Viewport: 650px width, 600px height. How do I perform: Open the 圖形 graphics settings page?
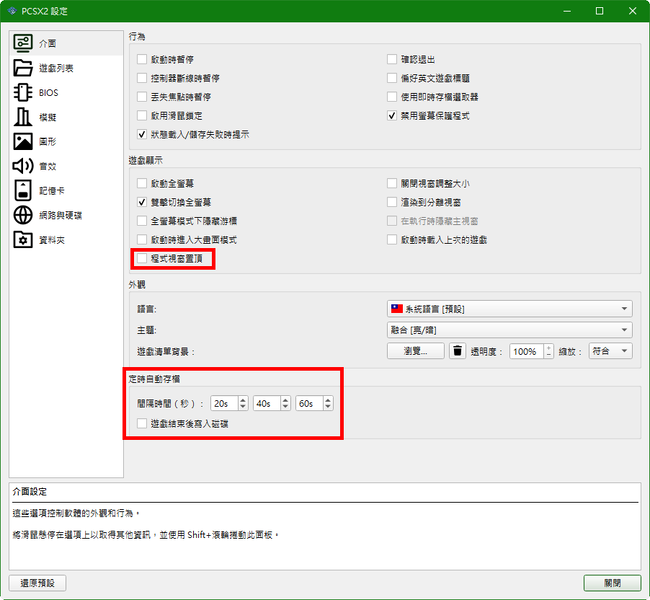[x=66, y=142]
